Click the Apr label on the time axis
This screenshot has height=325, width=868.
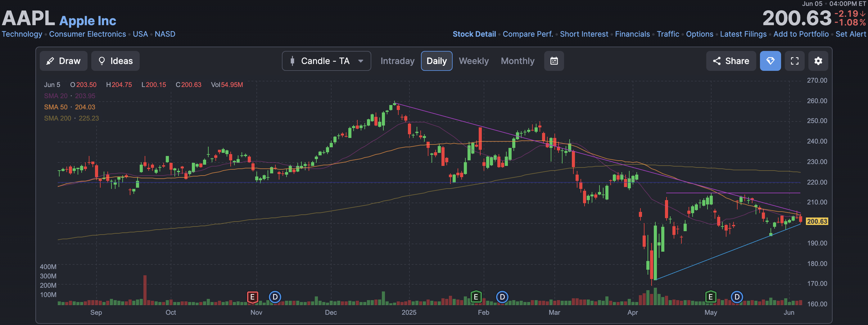[x=632, y=313]
